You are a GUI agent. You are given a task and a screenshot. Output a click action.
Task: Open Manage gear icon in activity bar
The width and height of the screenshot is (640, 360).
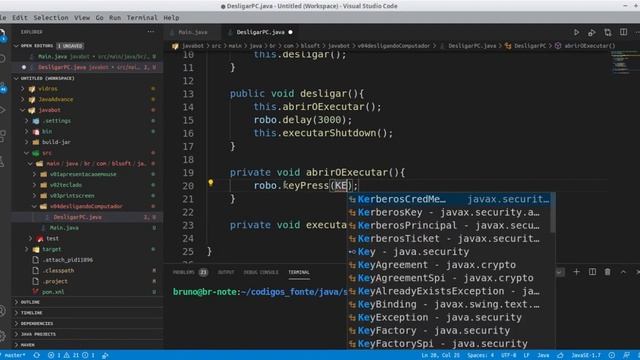coord(2,336)
